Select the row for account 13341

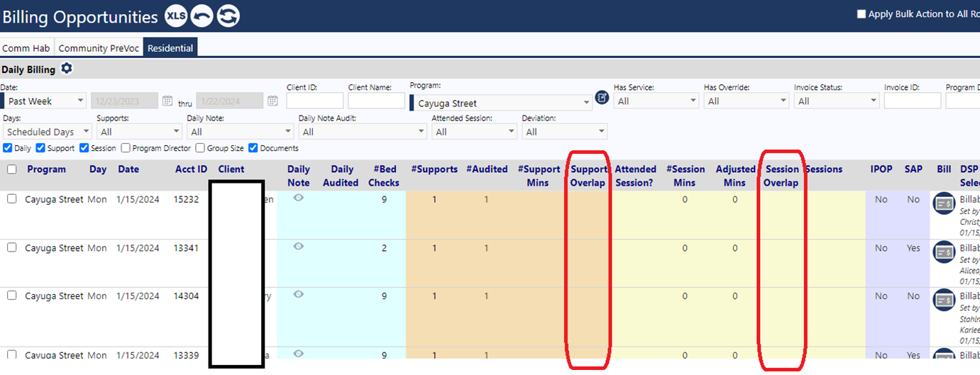click(12, 247)
